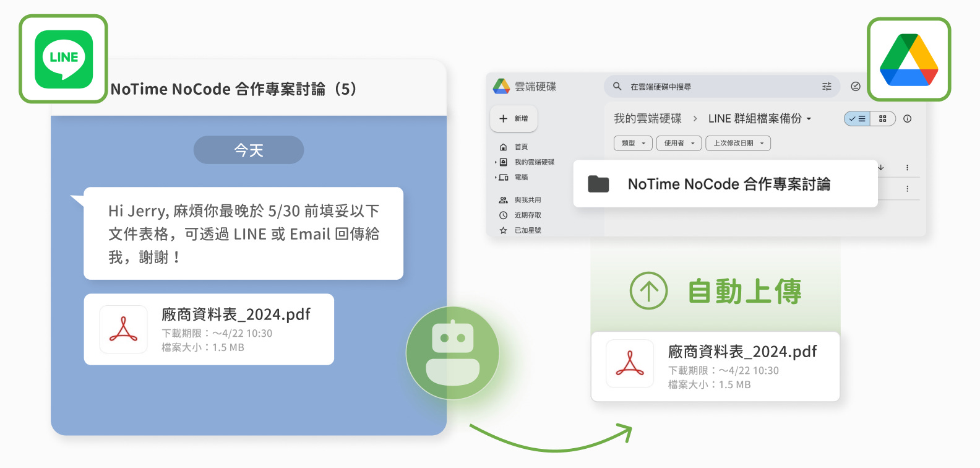The height and width of the screenshot is (468, 980).
Task: Click the magnifier icon in Drive search
Action: click(617, 87)
